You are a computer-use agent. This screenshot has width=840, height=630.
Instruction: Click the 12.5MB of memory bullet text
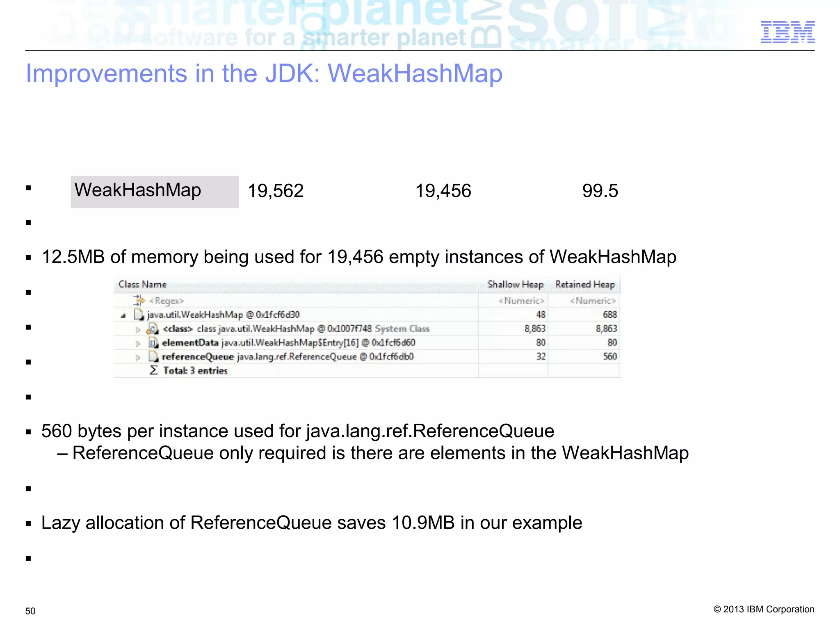(359, 257)
